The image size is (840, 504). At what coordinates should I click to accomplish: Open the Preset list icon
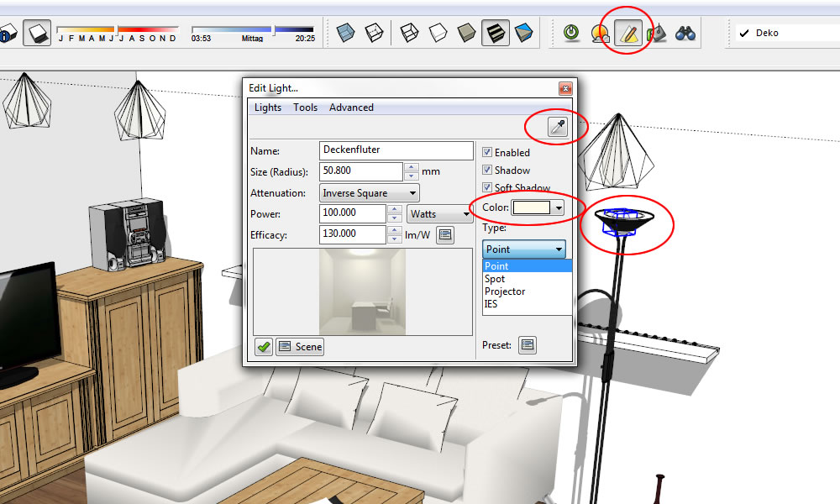coord(527,344)
